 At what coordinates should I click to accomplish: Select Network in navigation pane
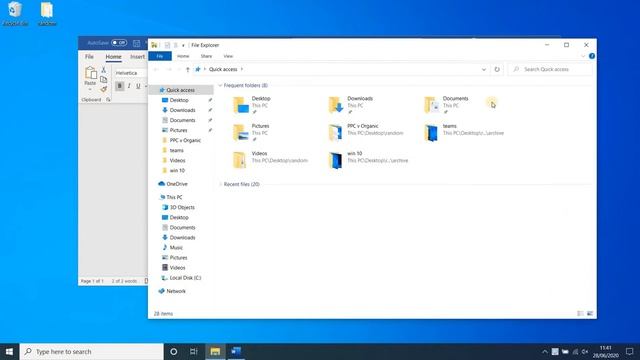176,291
